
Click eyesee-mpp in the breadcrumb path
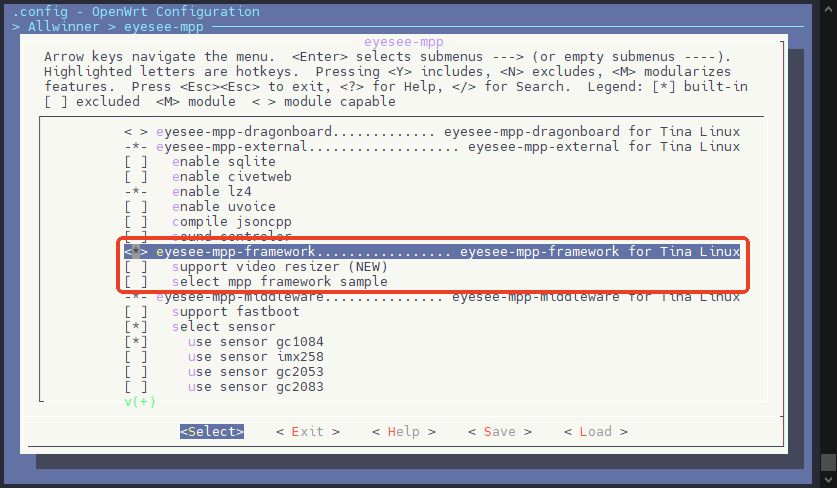coord(164,27)
